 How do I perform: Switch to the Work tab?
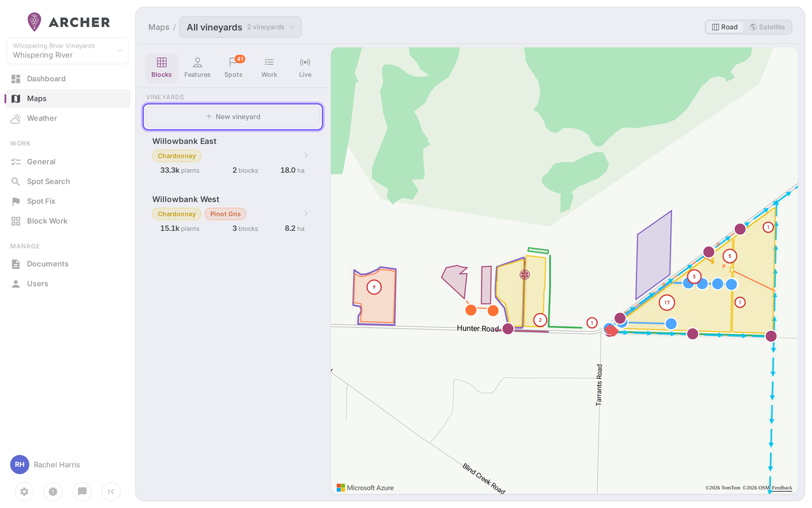coord(270,68)
